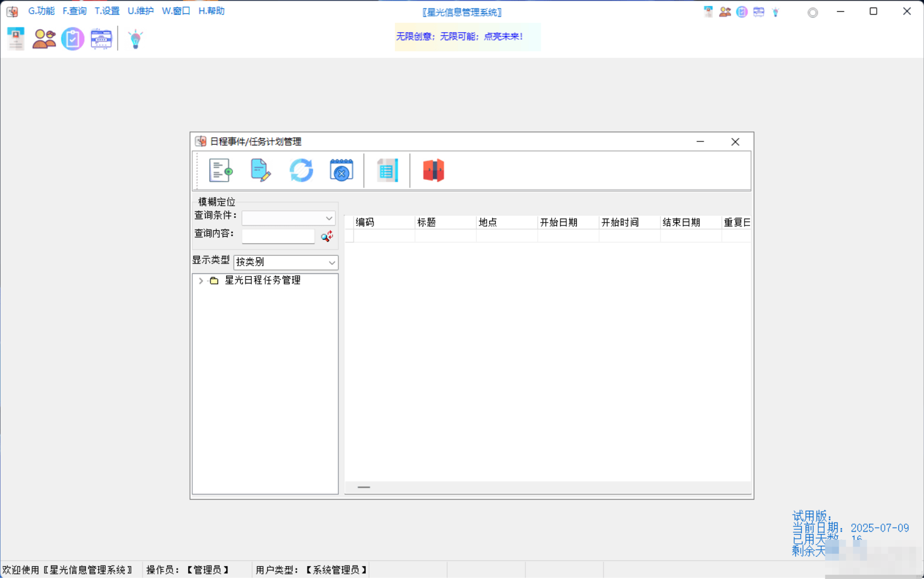
Task: Click the round clipboard checkmark icon in main toolbar
Action: click(72, 39)
